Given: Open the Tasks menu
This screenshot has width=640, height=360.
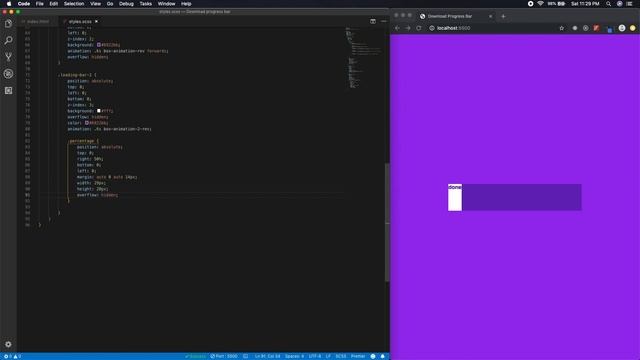Looking at the screenshot, I should (x=145, y=4).
